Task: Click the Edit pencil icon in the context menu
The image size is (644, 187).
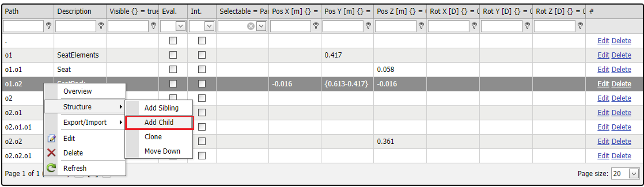Action: click(52, 138)
